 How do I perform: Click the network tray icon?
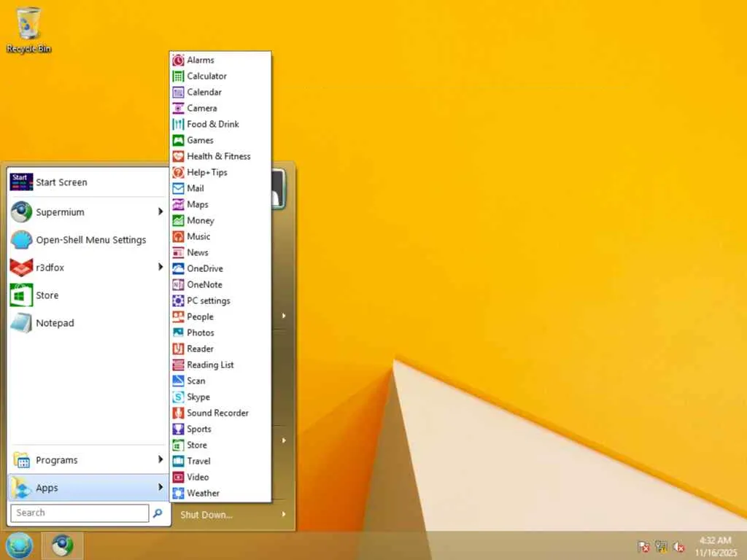click(x=661, y=547)
